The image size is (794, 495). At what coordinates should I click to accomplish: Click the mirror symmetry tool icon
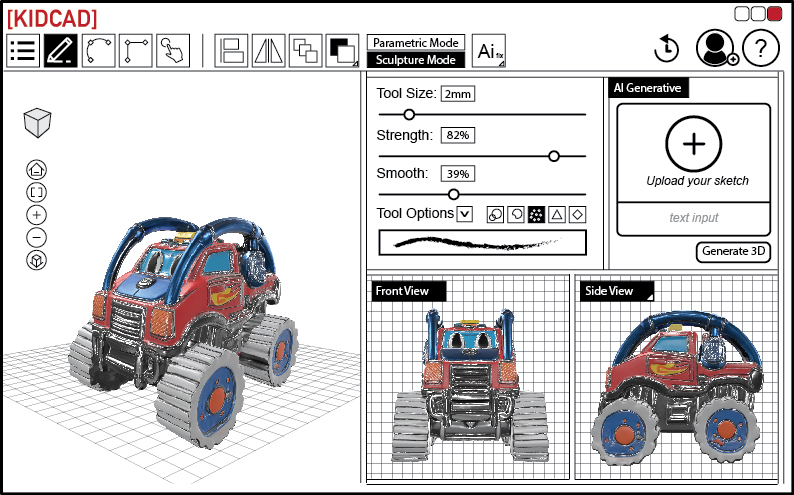pyautogui.click(x=268, y=51)
